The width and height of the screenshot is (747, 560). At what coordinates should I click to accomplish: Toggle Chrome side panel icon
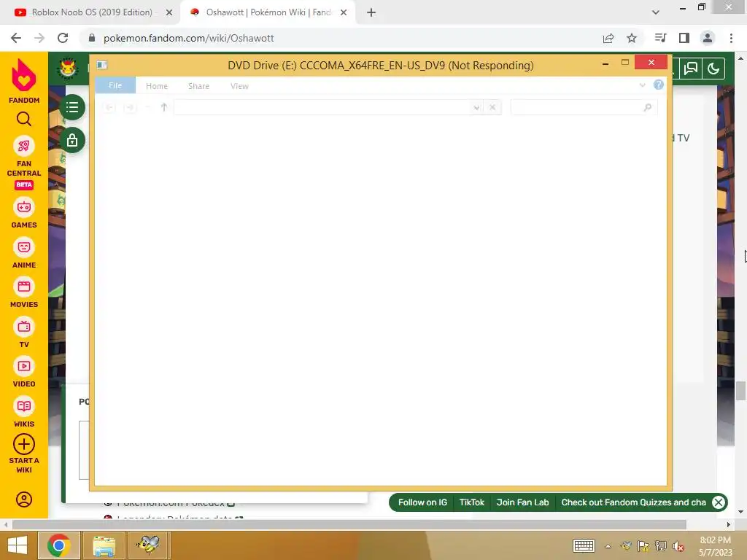[x=684, y=38]
